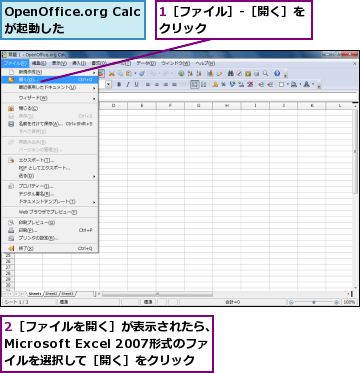The image size is (360, 373).
Task: Open Find & Replace binoculars icon
Action: (231, 74)
